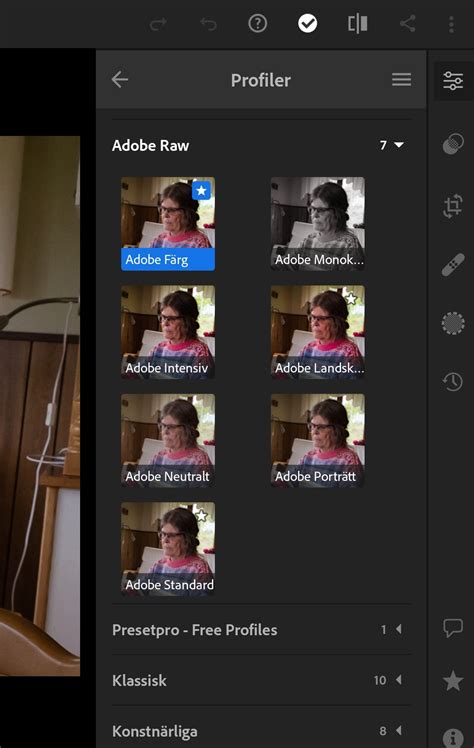The image size is (474, 748).
Task: Click the Profiler panel title
Action: [261, 80]
